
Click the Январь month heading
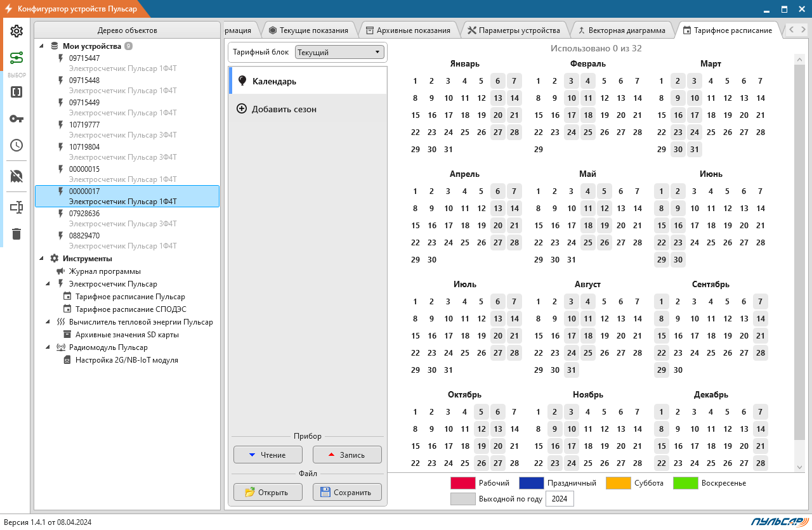(x=465, y=64)
